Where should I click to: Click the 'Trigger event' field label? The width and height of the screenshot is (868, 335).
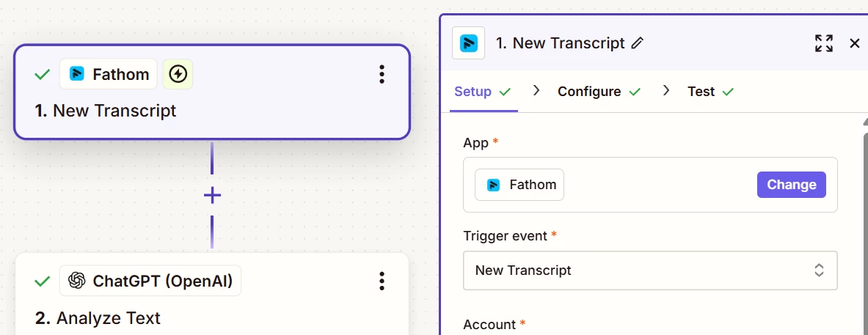(x=505, y=236)
